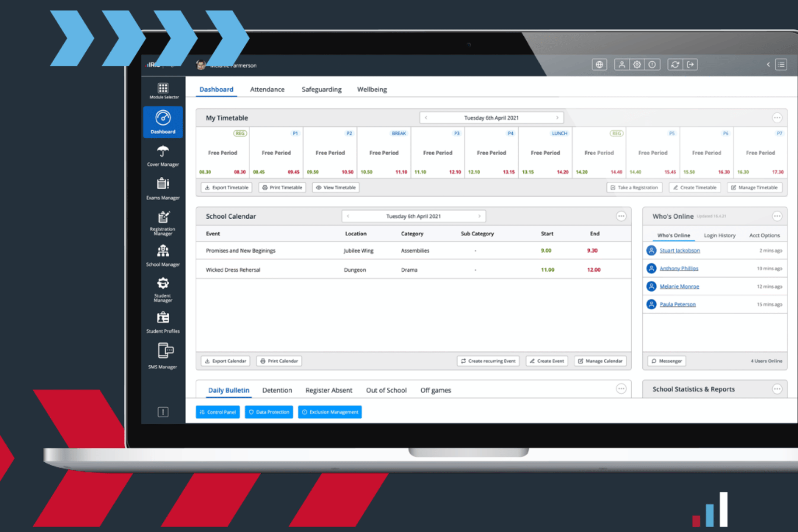Open the settings gear in the top bar

[x=637, y=64]
